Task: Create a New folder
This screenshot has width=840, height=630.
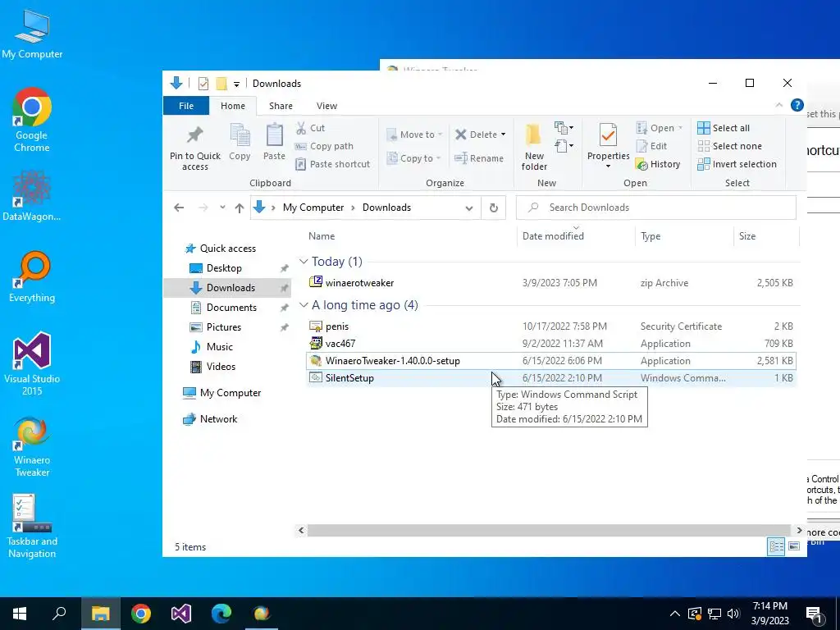Action: point(534,146)
